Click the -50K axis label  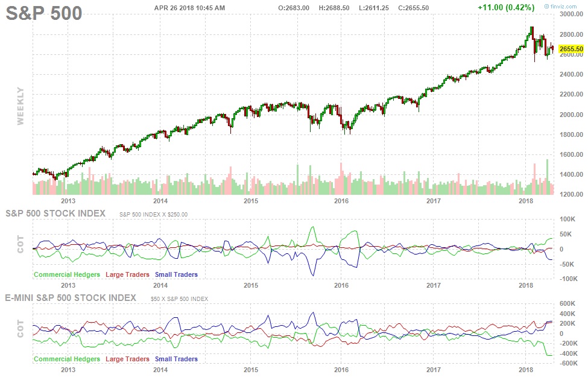pos(567,264)
